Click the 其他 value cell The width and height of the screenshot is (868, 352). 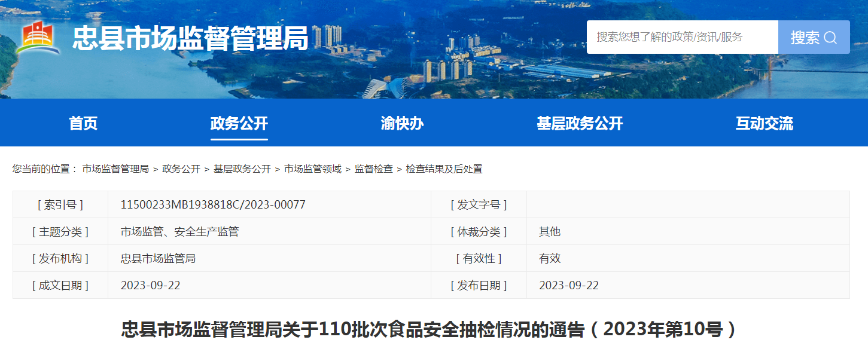pos(688,231)
